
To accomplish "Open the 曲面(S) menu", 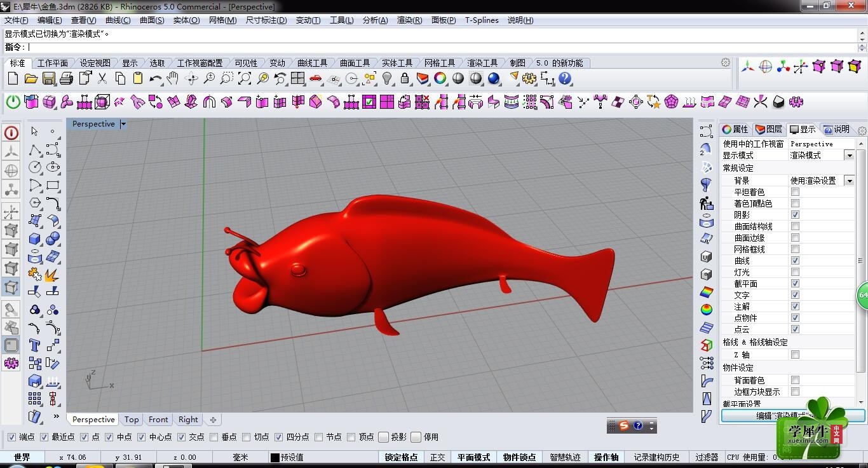I will point(152,20).
